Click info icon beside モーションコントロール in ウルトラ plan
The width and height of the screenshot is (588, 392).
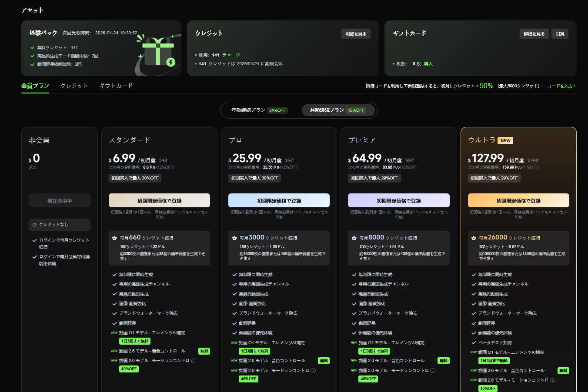(552, 380)
